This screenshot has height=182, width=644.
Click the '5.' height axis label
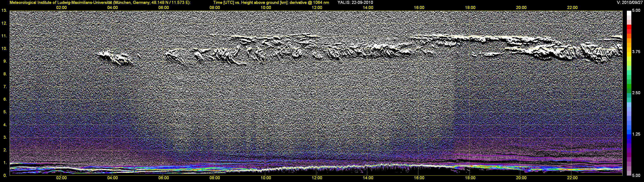pyautogui.click(x=5, y=112)
